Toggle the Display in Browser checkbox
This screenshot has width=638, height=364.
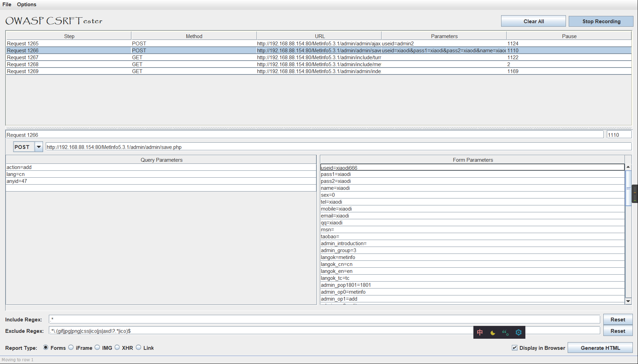point(515,348)
